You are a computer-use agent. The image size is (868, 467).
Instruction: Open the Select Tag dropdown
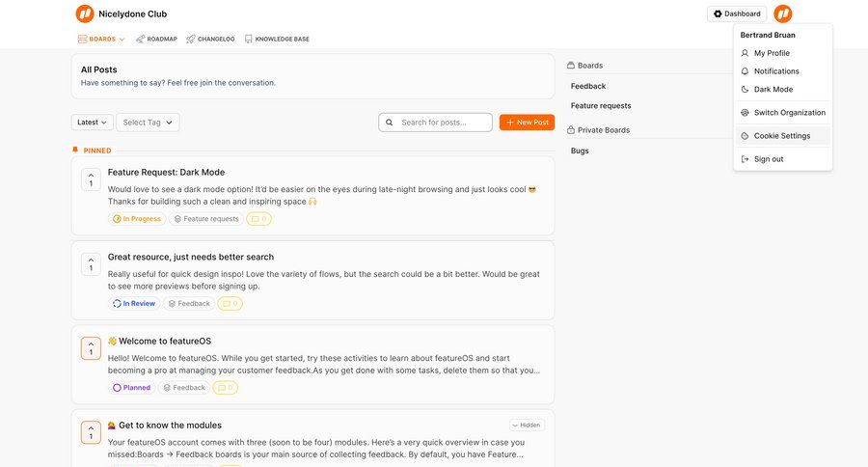click(x=148, y=123)
